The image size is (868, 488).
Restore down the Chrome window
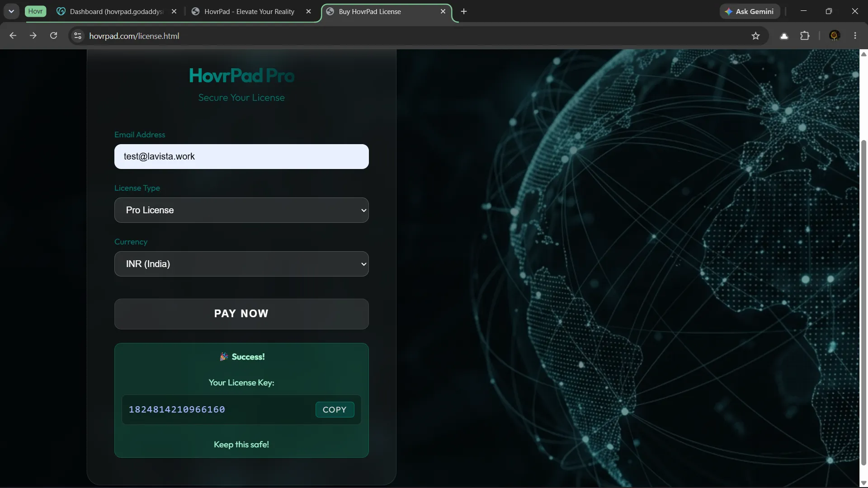pyautogui.click(x=829, y=11)
